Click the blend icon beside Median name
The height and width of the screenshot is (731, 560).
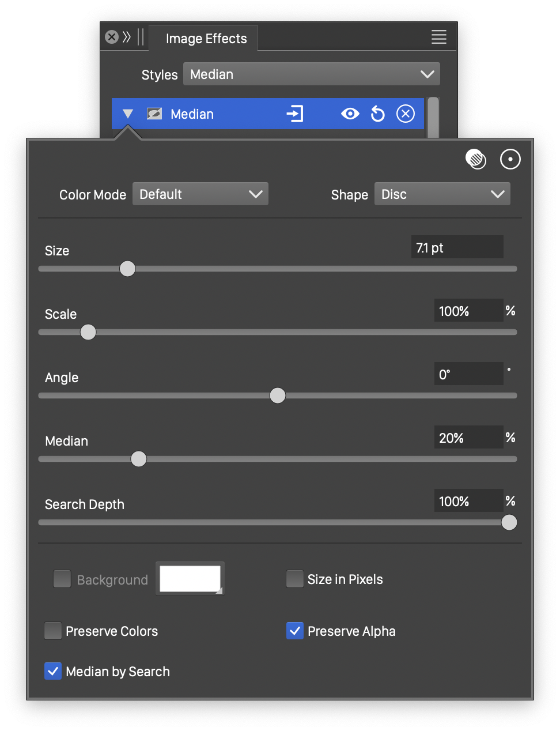pos(154,114)
